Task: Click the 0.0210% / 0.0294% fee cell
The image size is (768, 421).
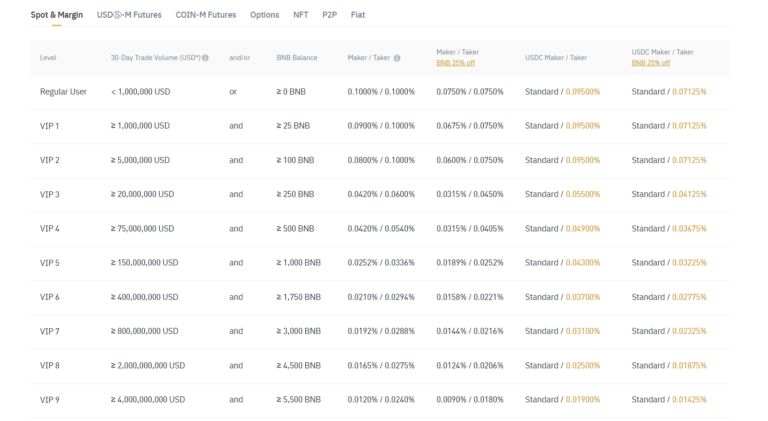Action: 381,297
